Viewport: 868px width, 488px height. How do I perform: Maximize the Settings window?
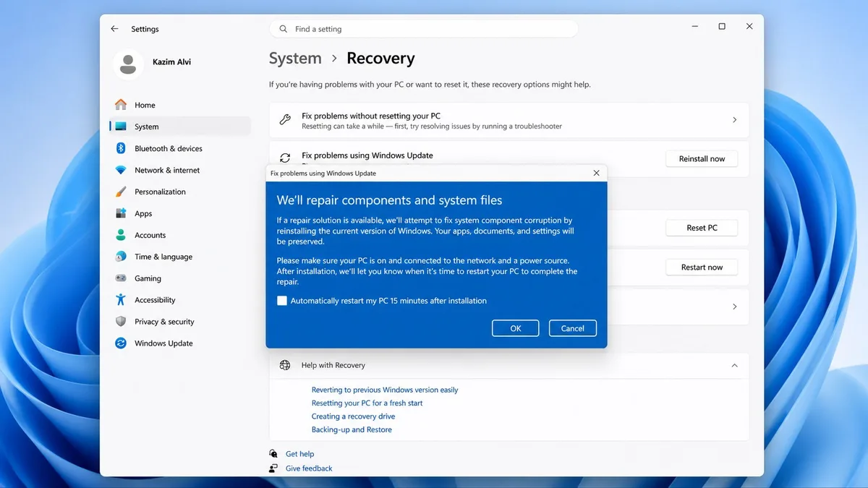(x=721, y=27)
